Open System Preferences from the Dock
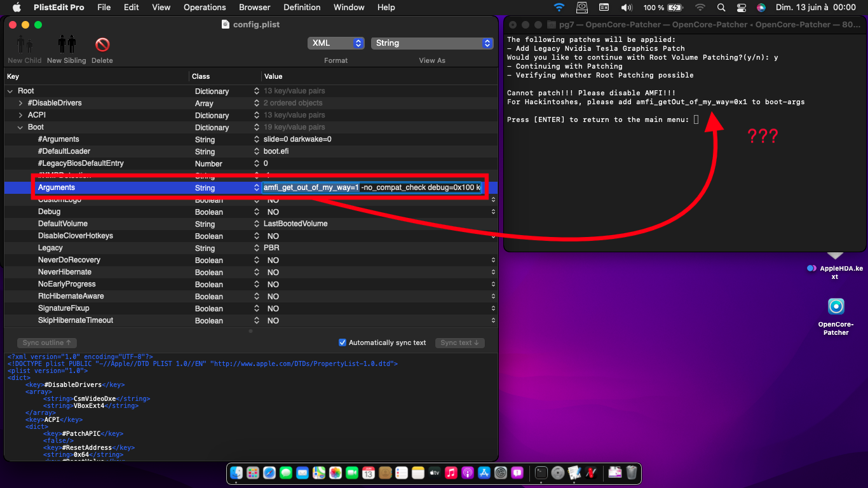The image size is (868, 488). tap(501, 473)
